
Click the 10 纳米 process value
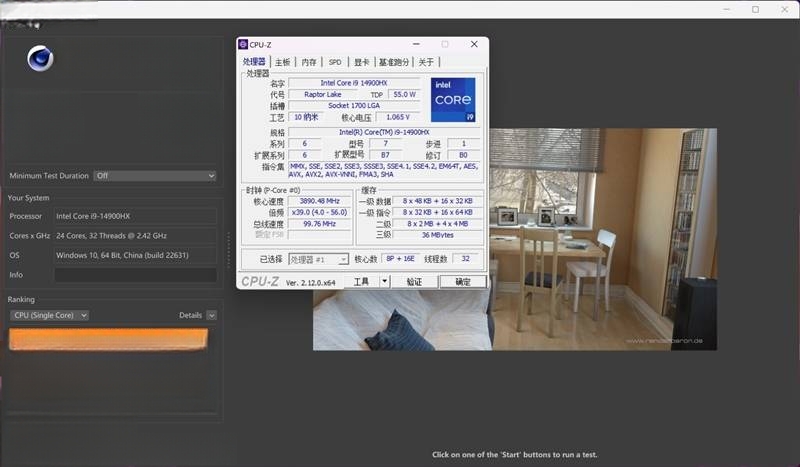point(306,117)
